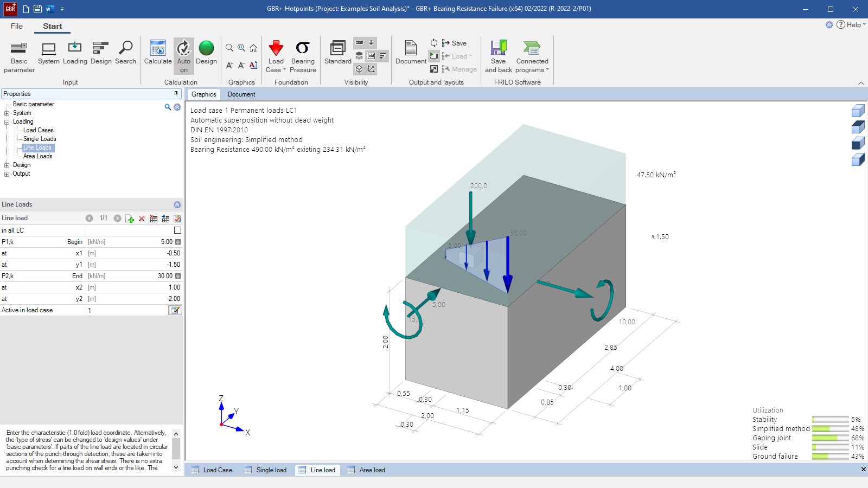The image size is (868, 488).
Task: Go to previous line load
Action: coord(89,218)
